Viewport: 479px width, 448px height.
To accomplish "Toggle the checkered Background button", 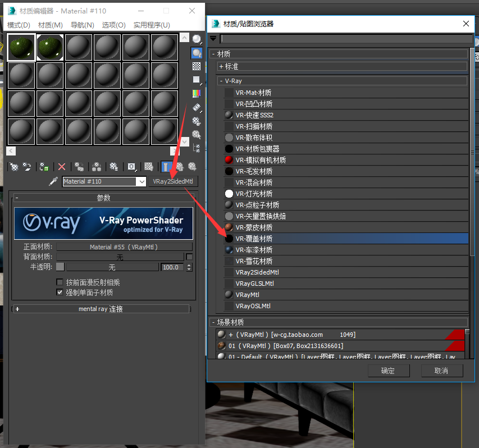I will click(197, 66).
